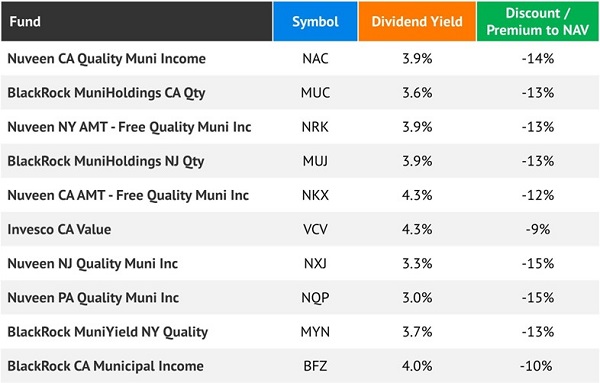The height and width of the screenshot is (383, 600).
Task: Click the MUC ticker symbol
Action: (315, 93)
